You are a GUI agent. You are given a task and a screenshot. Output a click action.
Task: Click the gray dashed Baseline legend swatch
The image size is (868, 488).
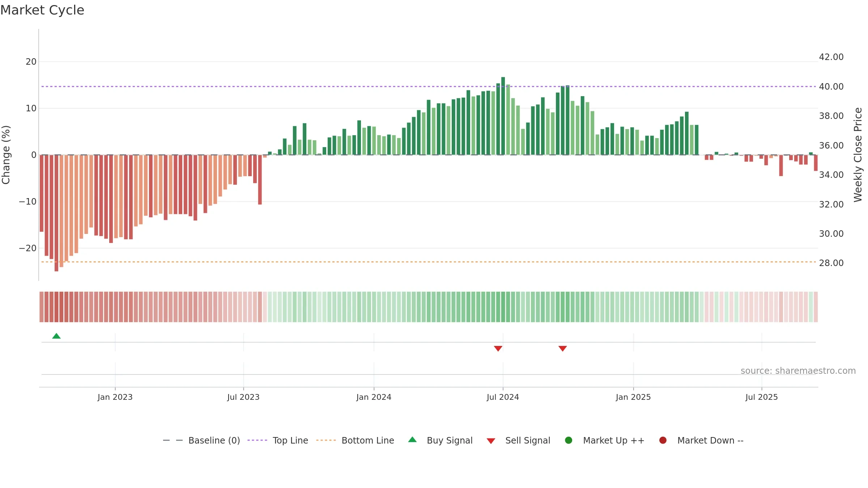click(173, 440)
